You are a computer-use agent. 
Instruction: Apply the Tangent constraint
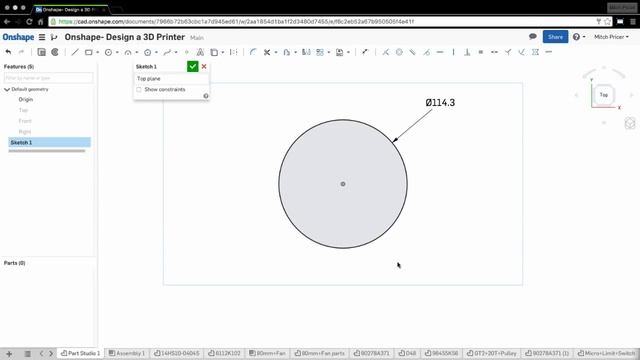pyautogui.click(x=427, y=52)
